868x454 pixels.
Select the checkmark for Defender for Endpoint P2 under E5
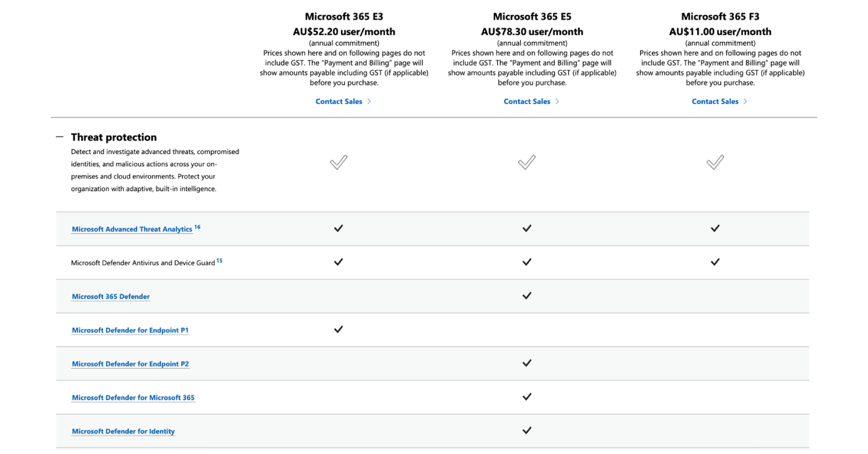(x=527, y=363)
